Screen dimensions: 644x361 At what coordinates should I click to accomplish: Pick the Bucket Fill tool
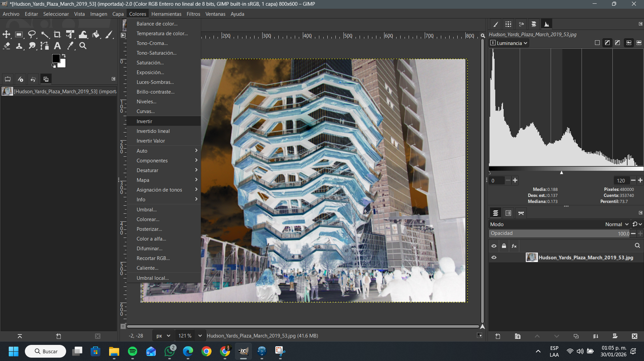(96, 35)
